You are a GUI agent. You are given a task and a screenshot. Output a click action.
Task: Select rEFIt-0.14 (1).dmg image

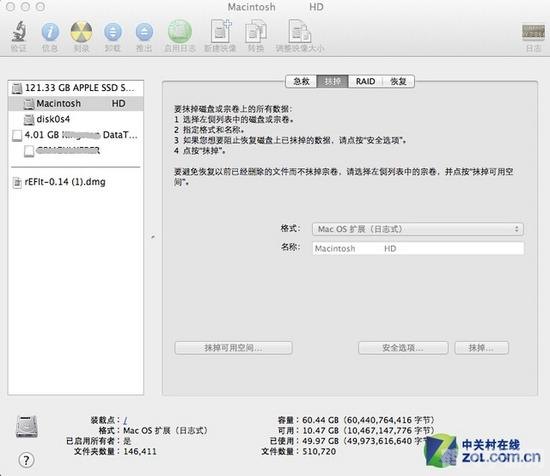pos(75,182)
